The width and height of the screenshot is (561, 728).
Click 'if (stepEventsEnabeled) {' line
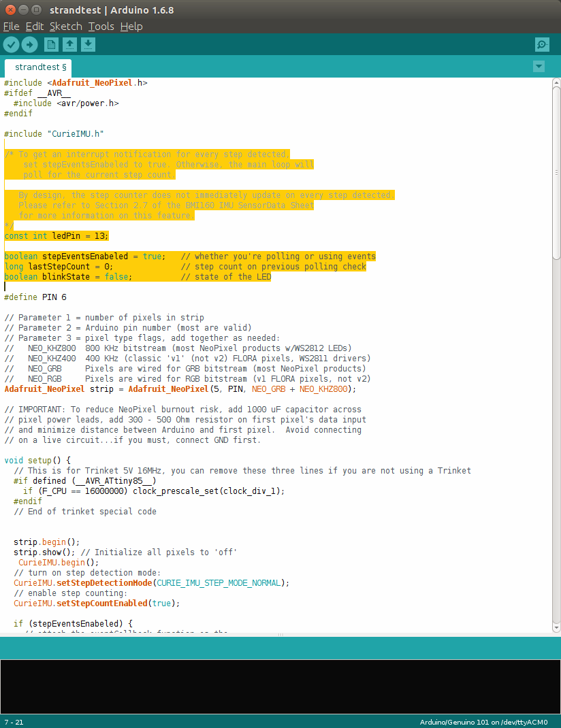73,624
